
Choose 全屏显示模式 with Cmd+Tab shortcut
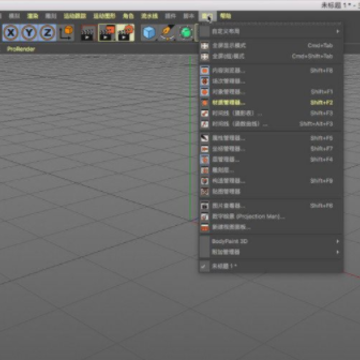[271, 46]
